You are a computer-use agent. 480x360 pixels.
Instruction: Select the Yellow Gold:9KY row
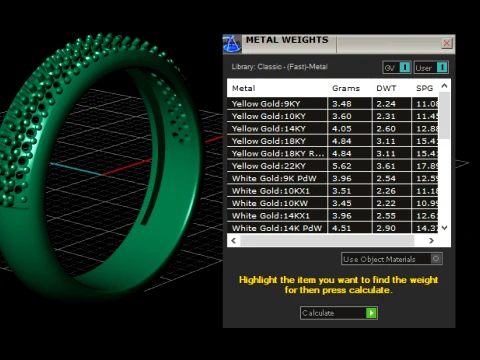click(x=332, y=104)
